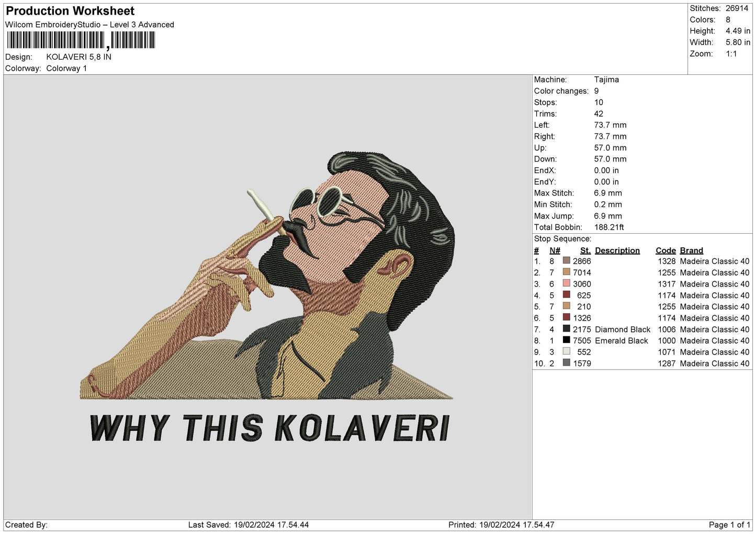Click the stop 10 gray color swatch

click(x=566, y=363)
